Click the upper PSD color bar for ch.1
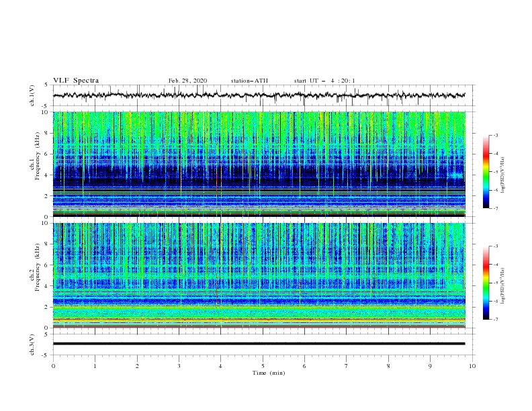532x411 pixels. (x=486, y=172)
